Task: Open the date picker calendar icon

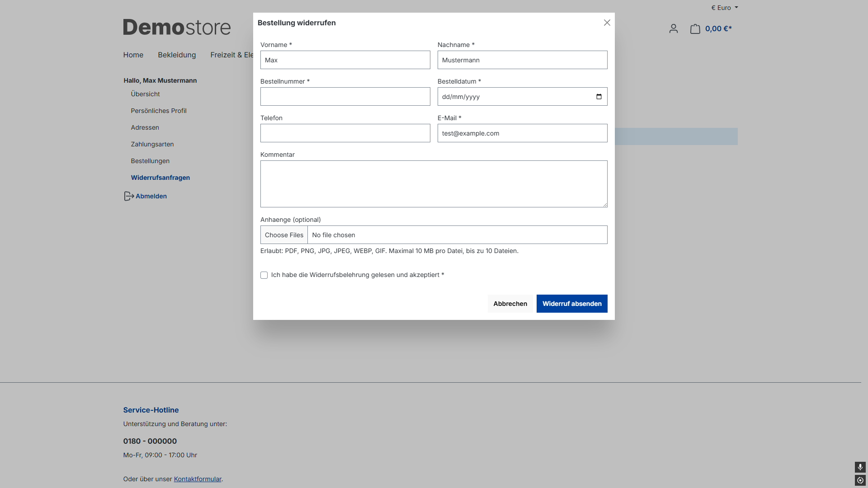Action: tap(599, 97)
